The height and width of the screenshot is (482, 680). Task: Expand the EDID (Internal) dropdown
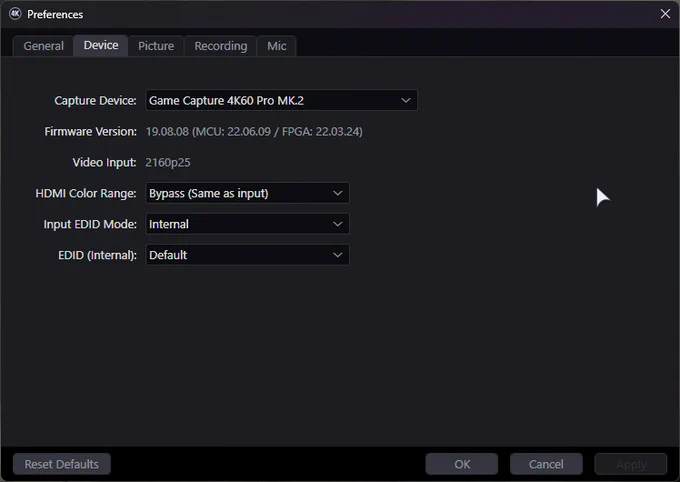(247, 255)
